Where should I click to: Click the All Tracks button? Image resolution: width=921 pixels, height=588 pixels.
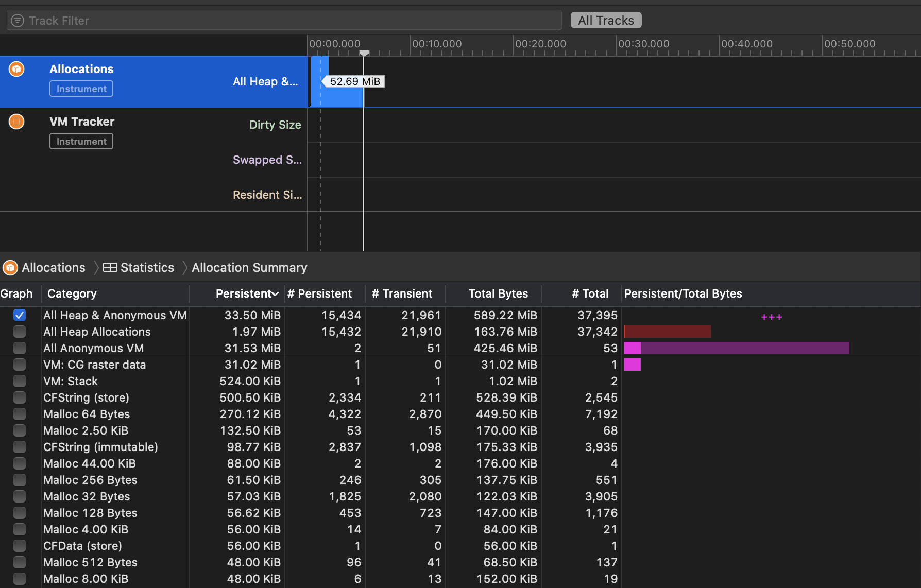click(606, 21)
